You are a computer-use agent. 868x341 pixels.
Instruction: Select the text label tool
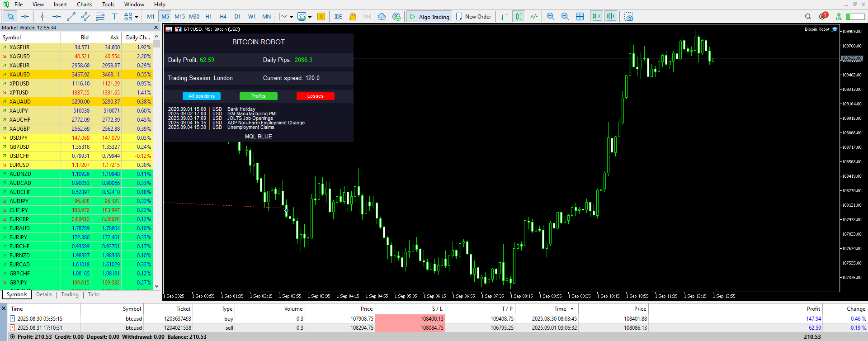pyautogui.click(x=114, y=17)
